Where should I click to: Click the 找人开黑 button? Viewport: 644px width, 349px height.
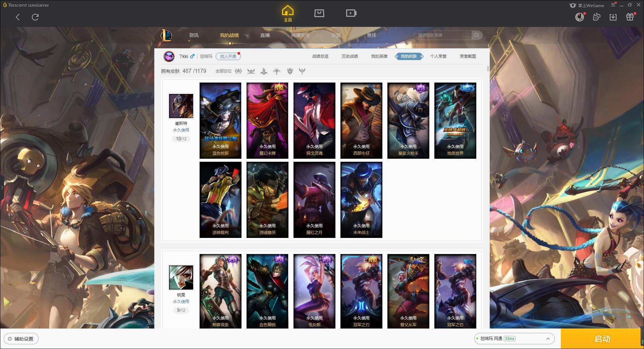click(x=228, y=56)
